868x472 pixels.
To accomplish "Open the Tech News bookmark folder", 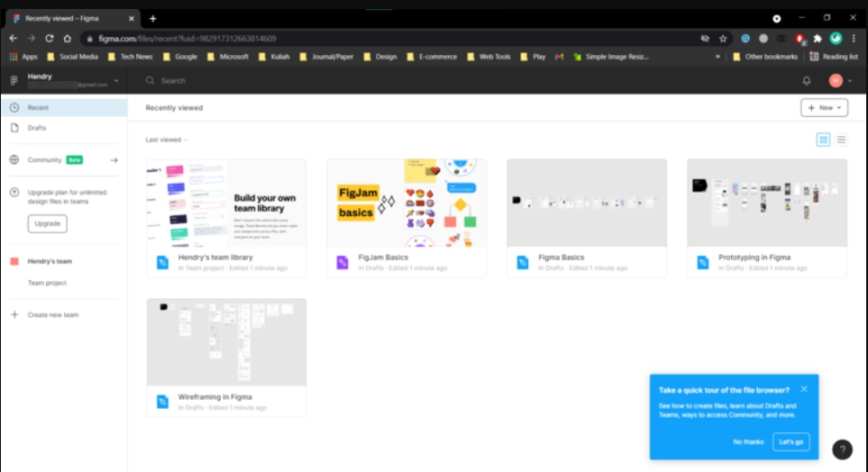I will (130, 57).
